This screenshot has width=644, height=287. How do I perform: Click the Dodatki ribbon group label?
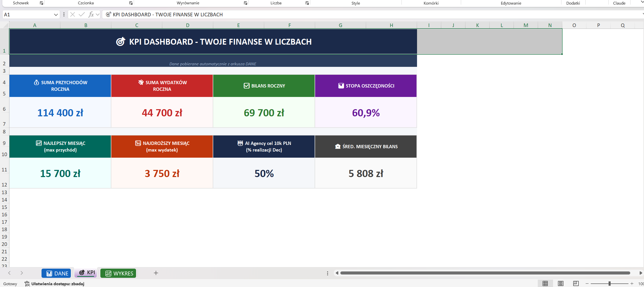pyautogui.click(x=573, y=3)
